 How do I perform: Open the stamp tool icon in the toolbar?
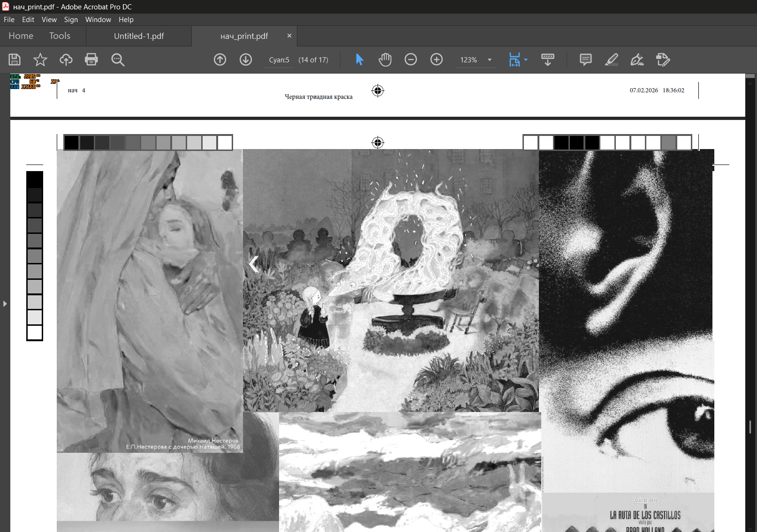(663, 60)
